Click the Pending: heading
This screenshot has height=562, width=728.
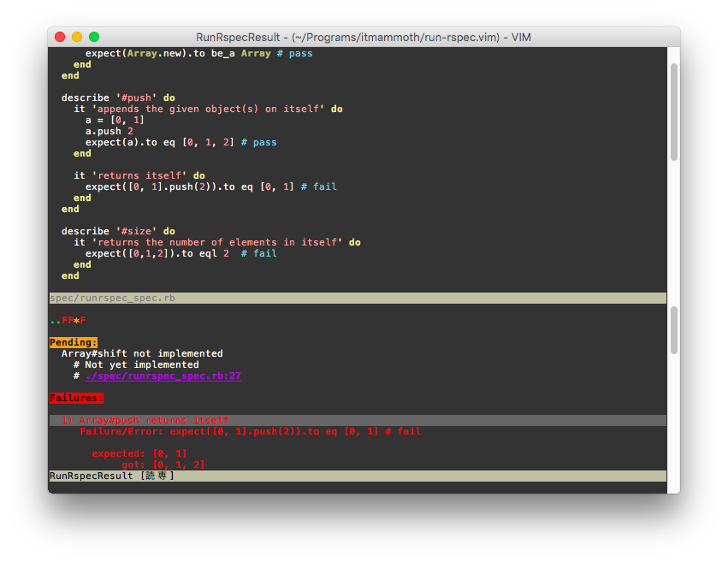click(x=74, y=342)
